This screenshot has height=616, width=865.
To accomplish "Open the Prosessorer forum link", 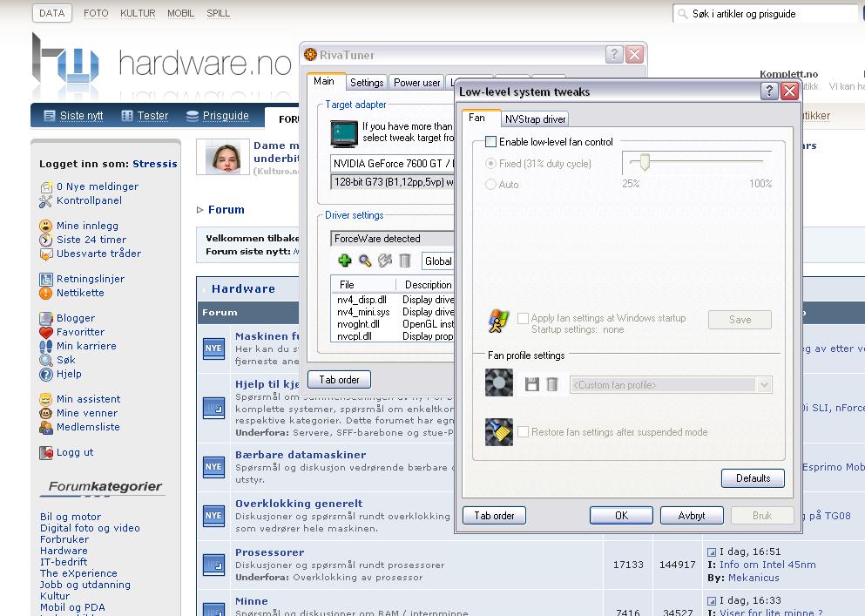I will coord(269,552).
